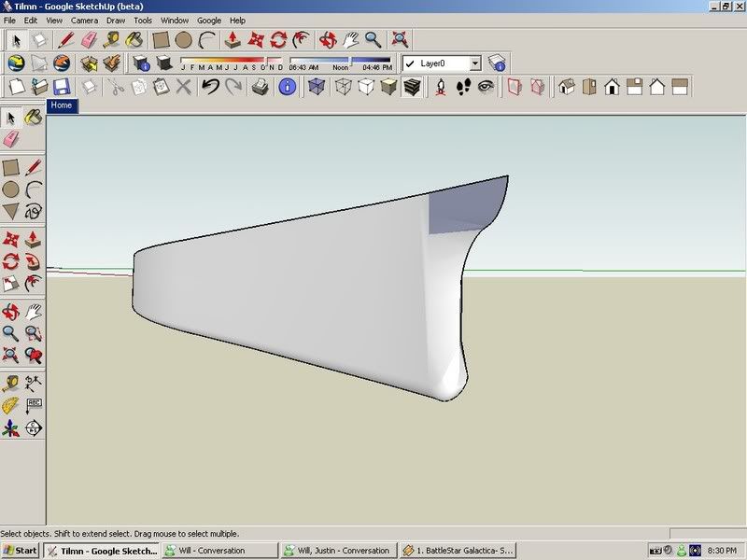The width and height of the screenshot is (747, 560).
Task: Save the model with the floppy disk icon
Action: point(62,87)
